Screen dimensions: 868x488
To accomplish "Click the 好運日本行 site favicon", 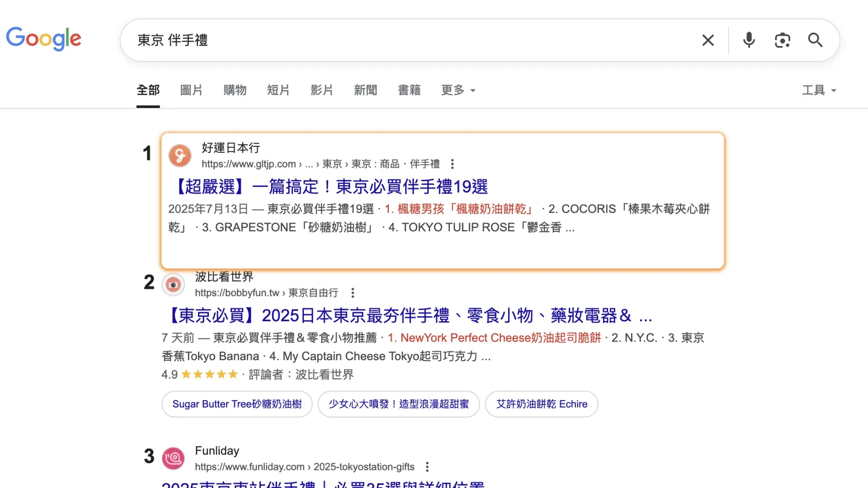I will (x=180, y=156).
